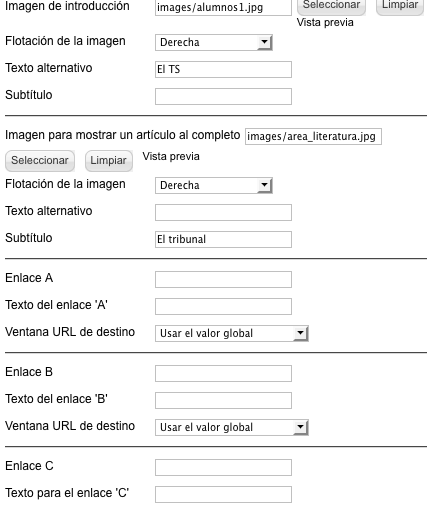427x508 pixels.
Task: Click the Enlace A input field
Action: (223, 279)
